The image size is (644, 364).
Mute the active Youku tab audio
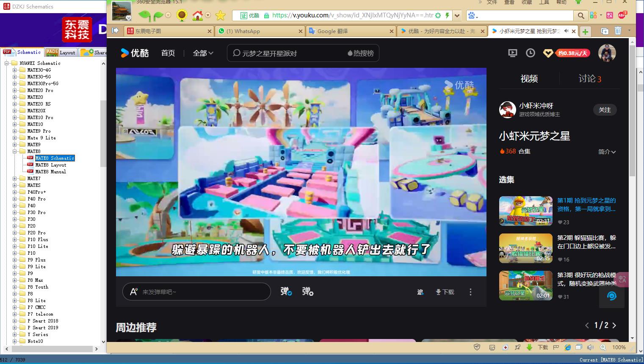click(566, 31)
